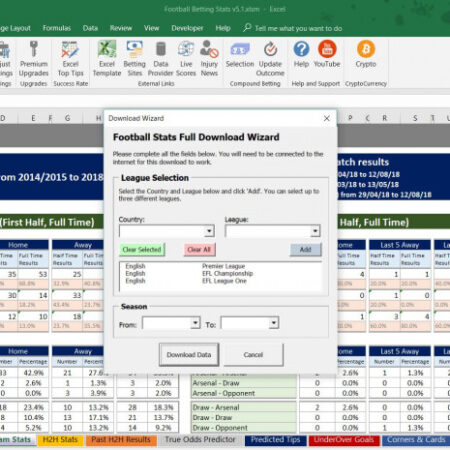Click the Update Outcome icon
450x450 pixels.
pyautogui.click(x=270, y=49)
